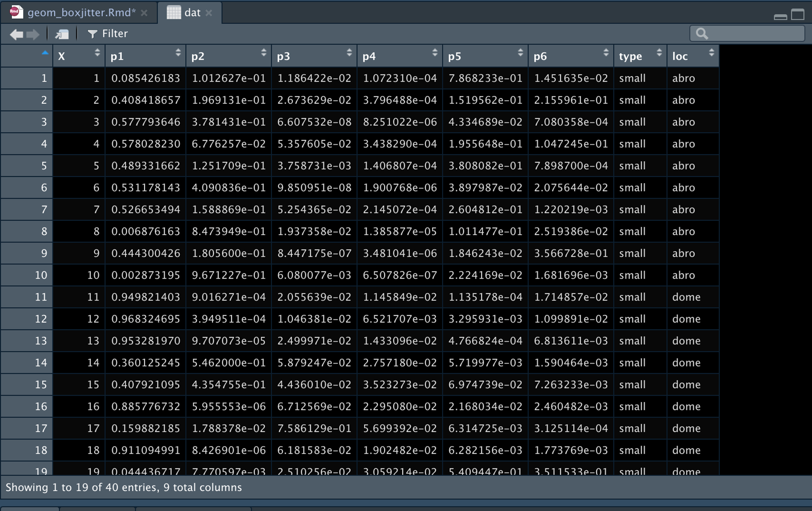Select p2 value 5.462000e-01
Viewport: 812px width, 511px height.
click(x=229, y=363)
